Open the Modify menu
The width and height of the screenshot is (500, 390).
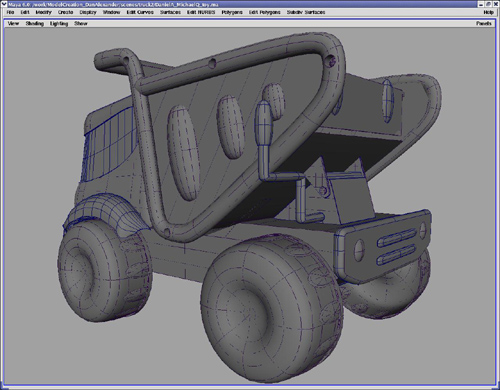pos(44,12)
